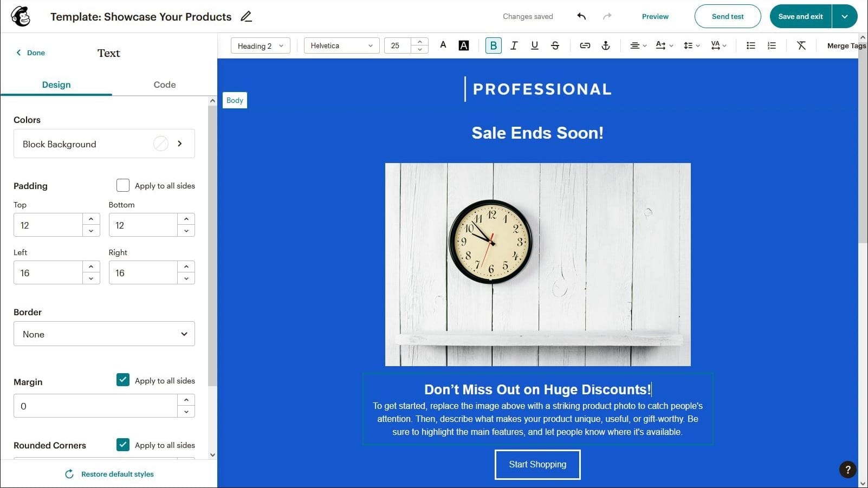Insert a link using the link icon

coord(585,45)
